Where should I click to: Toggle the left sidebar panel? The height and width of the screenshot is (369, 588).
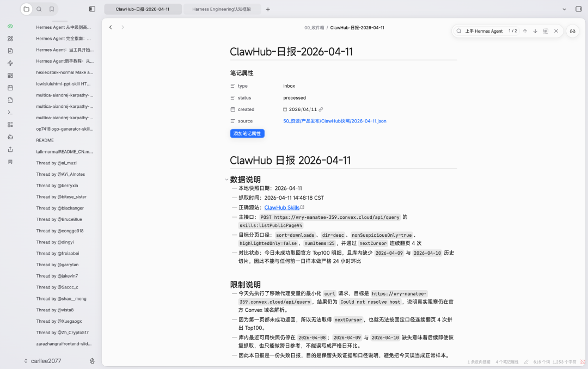tap(92, 9)
